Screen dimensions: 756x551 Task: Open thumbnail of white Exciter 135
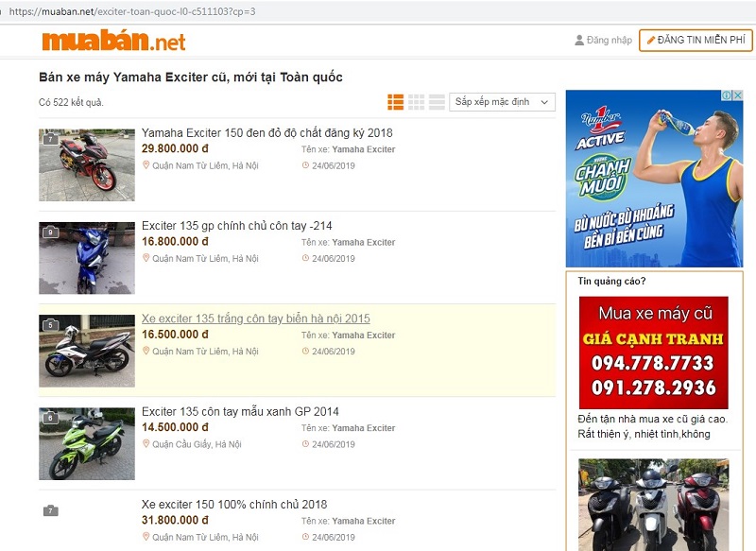pyautogui.click(x=87, y=351)
